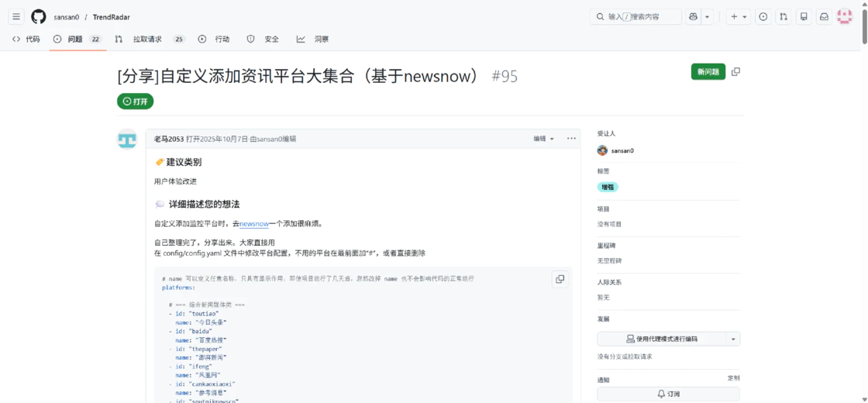Open the hamburger navigation menu
The width and height of the screenshot is (868, 403).
pos(16,16)
